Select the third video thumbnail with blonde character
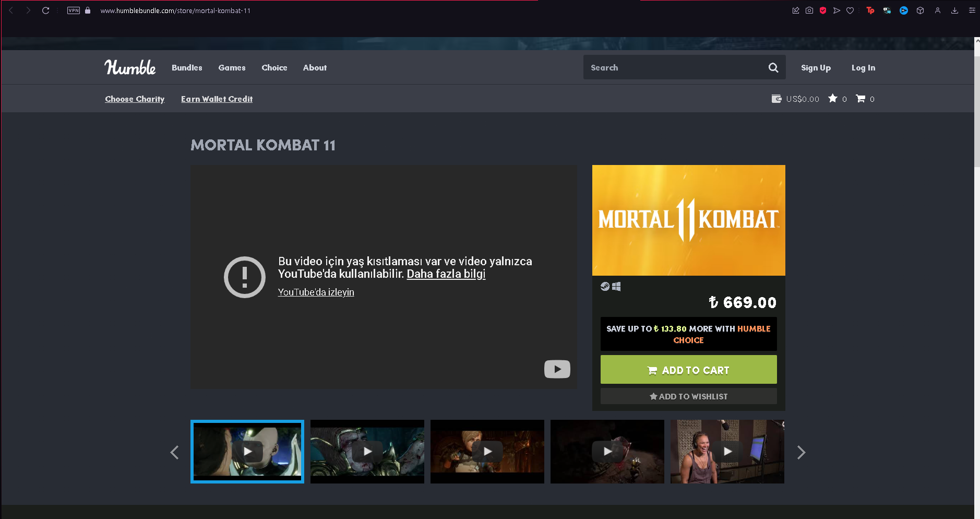Viewport: 980px width, 519px height. pos(487,452)
